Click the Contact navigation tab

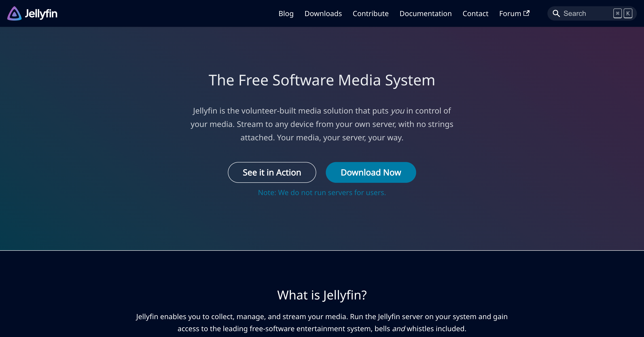(x=476, y=14)
